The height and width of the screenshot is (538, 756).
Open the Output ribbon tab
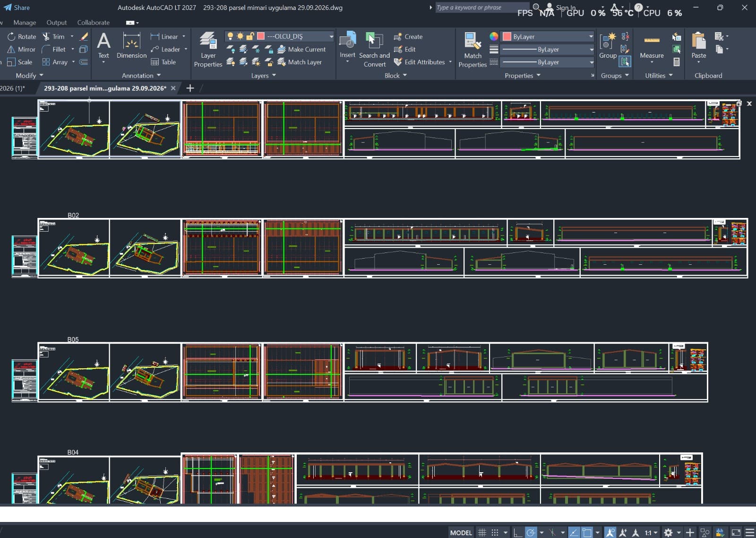(57, 22)
